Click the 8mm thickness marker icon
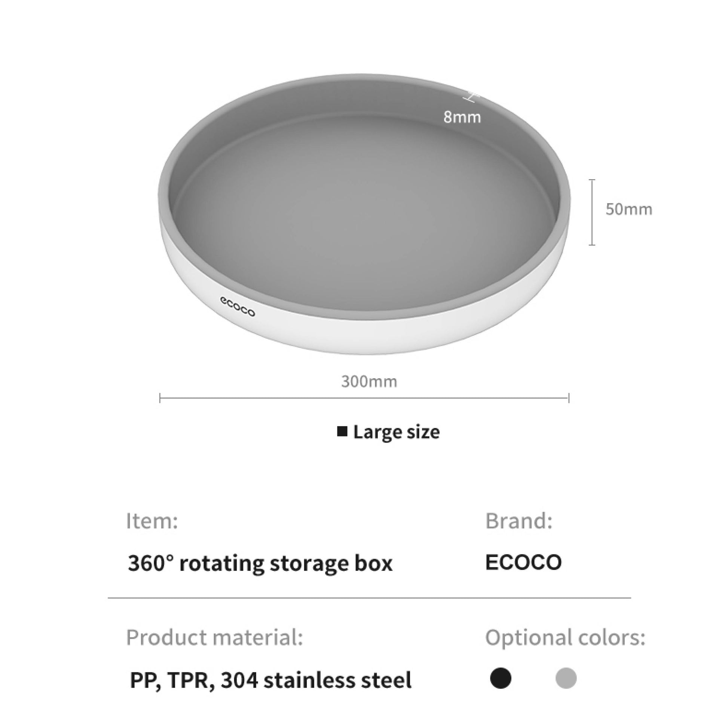Viewport: 728px width, 728px height. 470,97
